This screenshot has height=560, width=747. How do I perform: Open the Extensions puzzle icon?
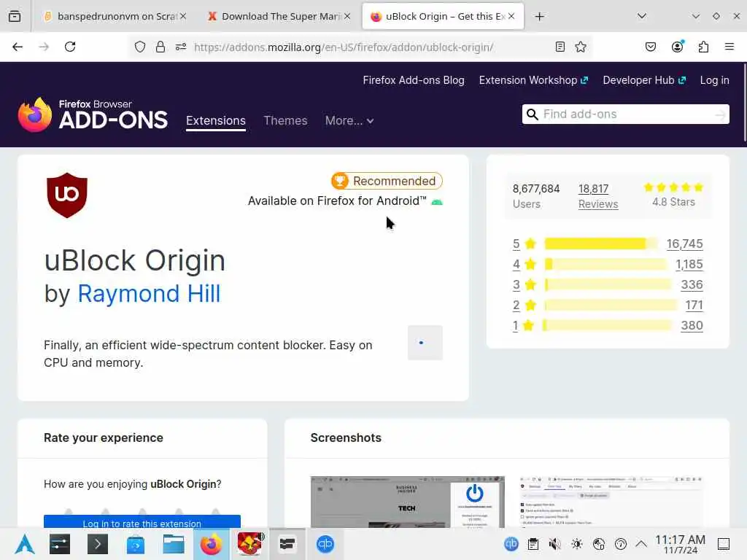tap(703, 47)
